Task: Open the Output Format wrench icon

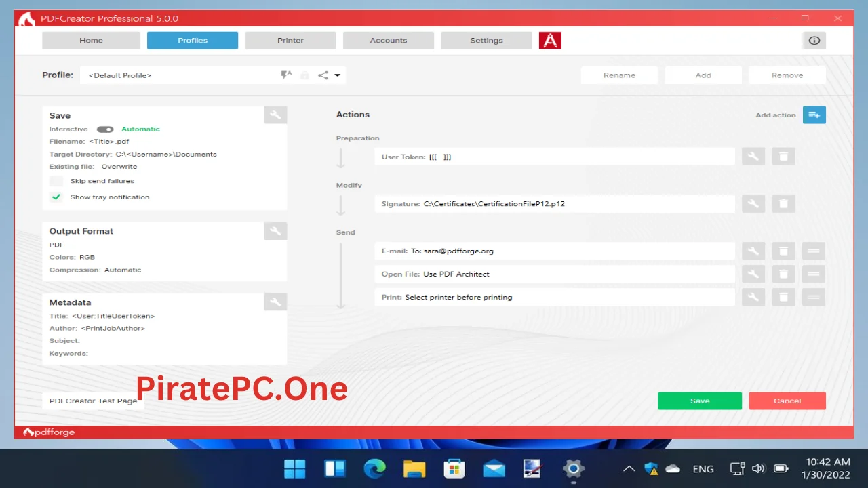Action: [275, 231]
